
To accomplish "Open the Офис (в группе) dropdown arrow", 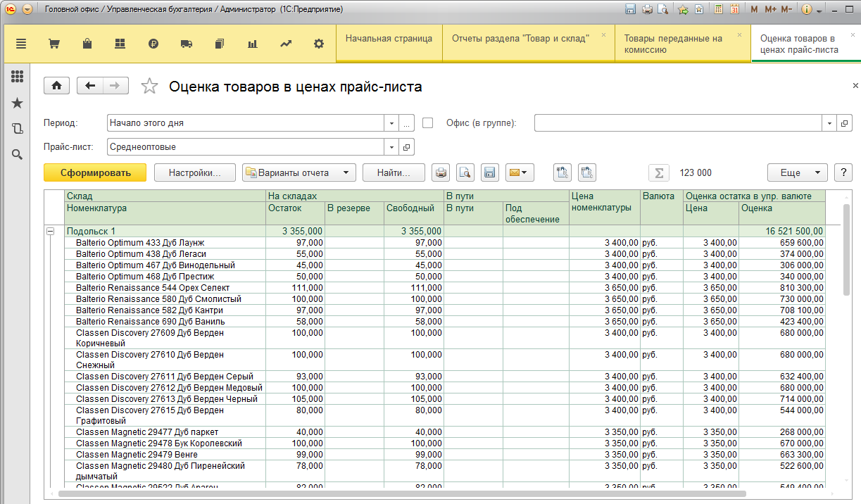I will coord(830,122).
